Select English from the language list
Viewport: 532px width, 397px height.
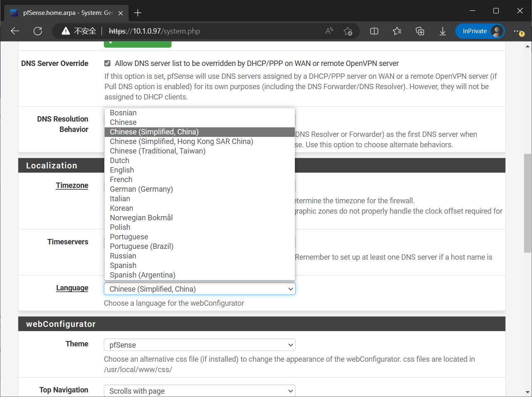[x=122, y=170]
